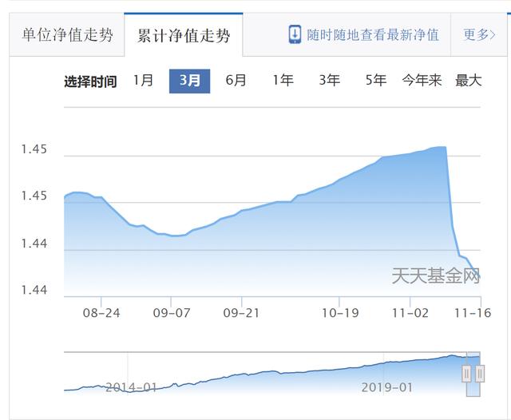Select 5年 time range

[376, 81]
